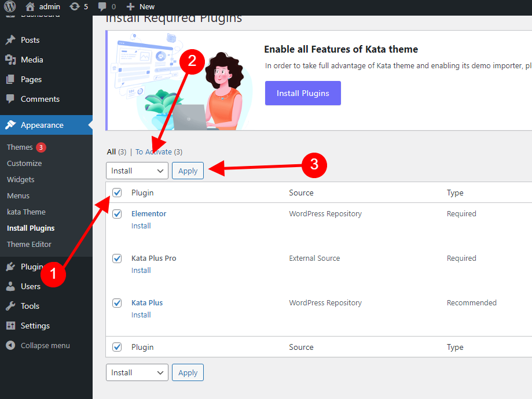Click External Source cell for Kata Plus Pro
The height and width of the screenshot is (399, 532).
coord(314,258)
